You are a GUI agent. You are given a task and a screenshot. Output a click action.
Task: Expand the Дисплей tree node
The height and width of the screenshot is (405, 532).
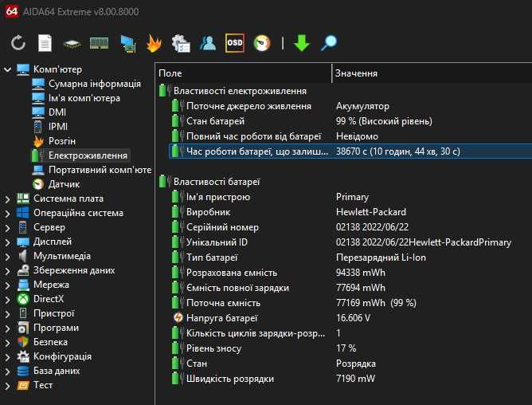(x=7, y=242)
